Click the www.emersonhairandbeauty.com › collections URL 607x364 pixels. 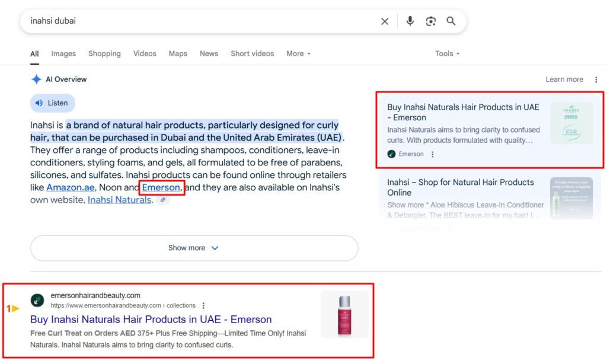[123, 305]
